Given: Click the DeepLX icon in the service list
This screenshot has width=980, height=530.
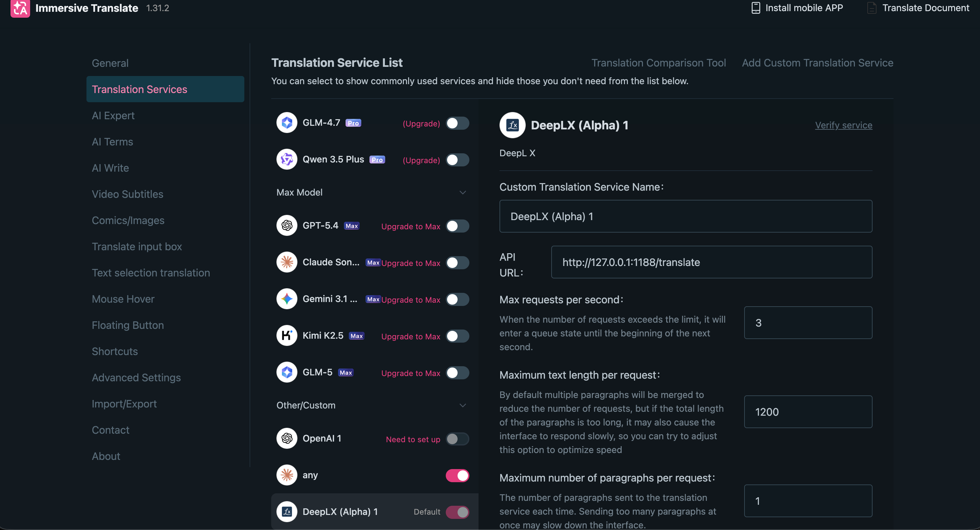Looking at the screenshot, I should point(287,512).
